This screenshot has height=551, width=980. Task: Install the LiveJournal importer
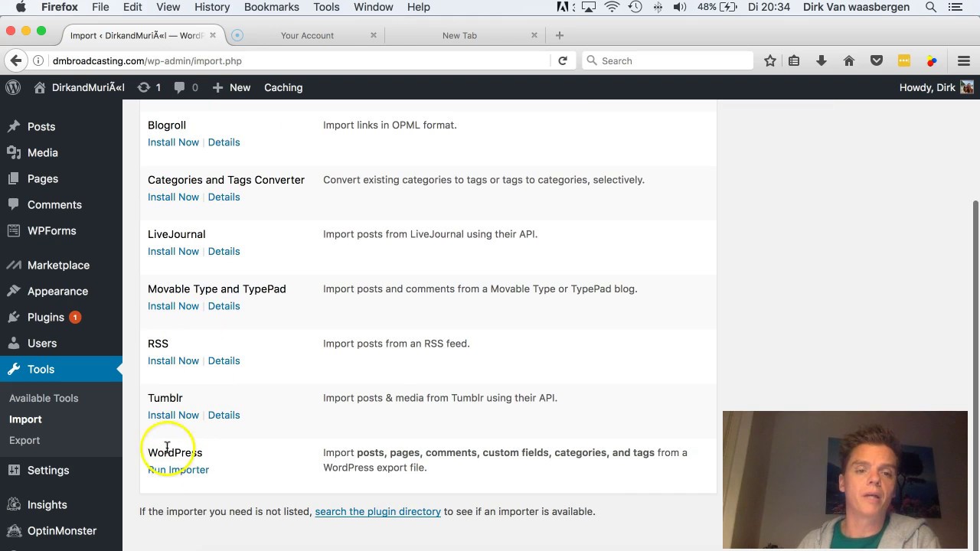pos(173,251)
